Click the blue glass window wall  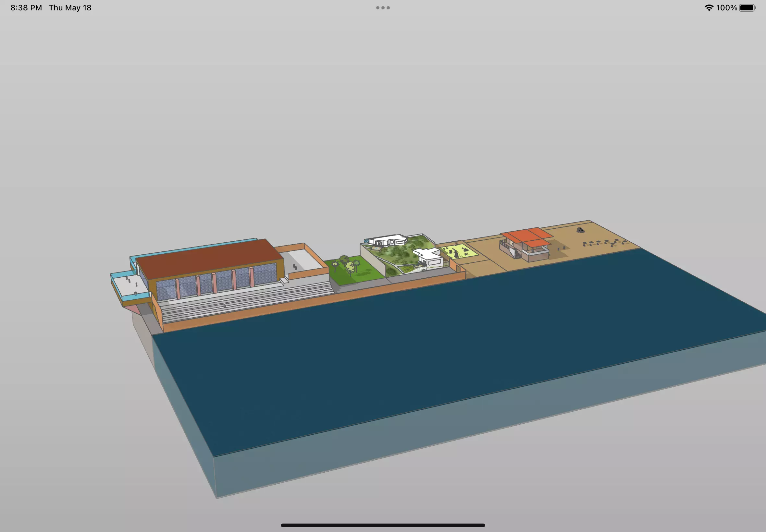[223, 282]
